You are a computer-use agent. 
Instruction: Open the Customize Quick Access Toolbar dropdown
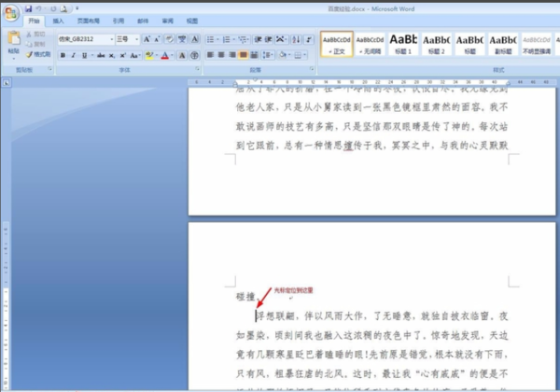tap(77, 8)
